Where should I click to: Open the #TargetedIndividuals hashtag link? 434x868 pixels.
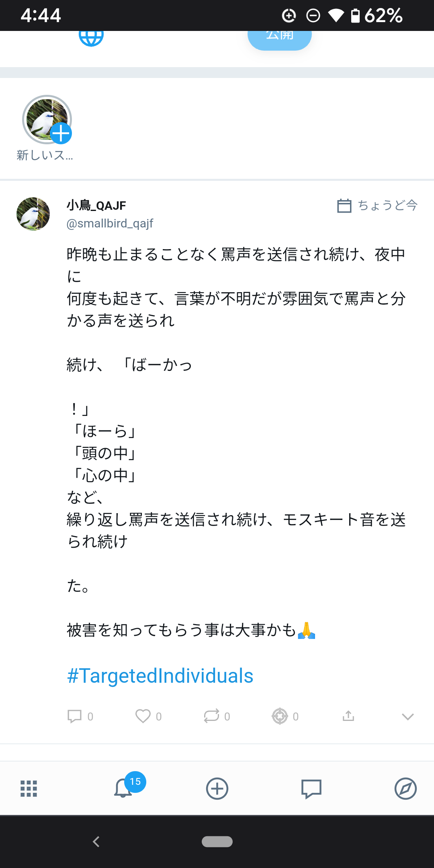click(160, 676)
